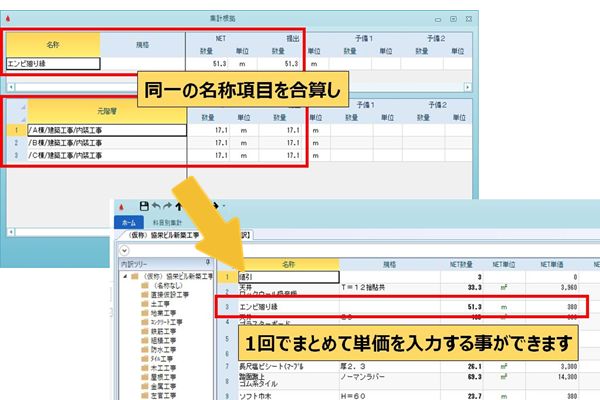
Task: Click the 元階層 column header
Action: click(x=107, y=111)
